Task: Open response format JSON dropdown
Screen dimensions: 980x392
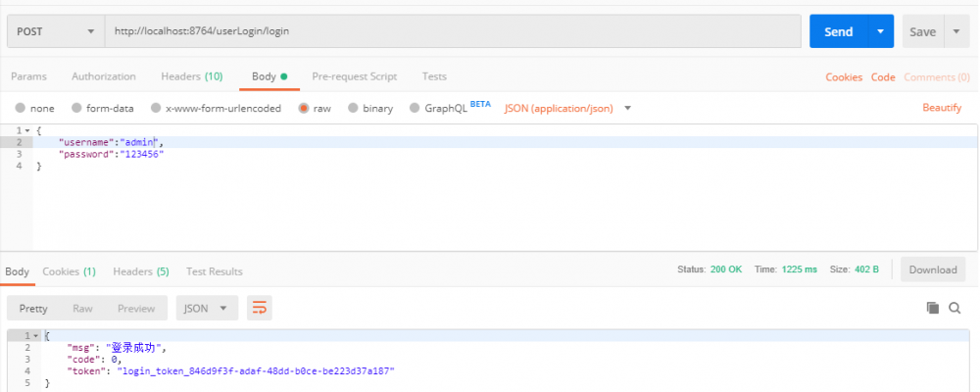Action: (207, 308)
